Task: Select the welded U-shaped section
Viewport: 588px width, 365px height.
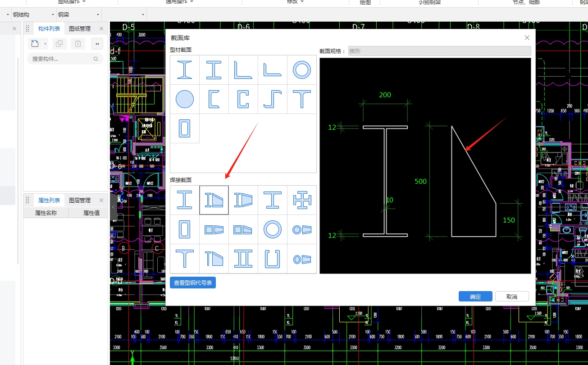Action: point(273,259)
